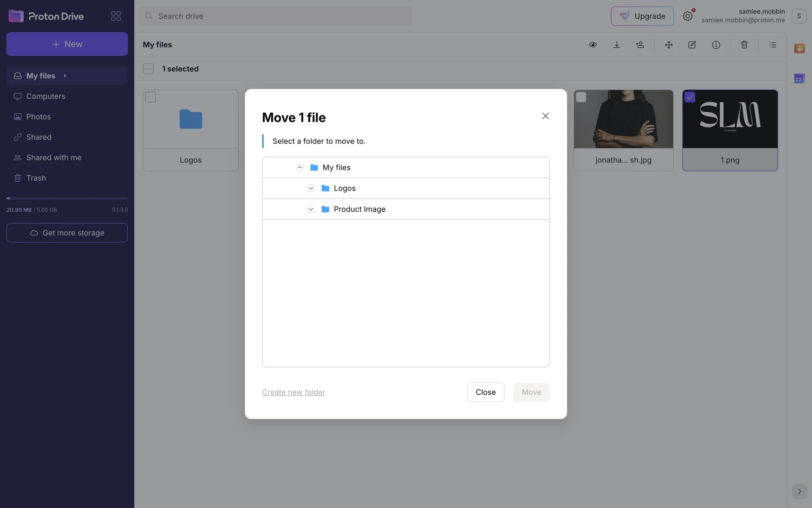The image size is (812, 508).
Task: Open the settings gear icon
Action: (688, 16)
